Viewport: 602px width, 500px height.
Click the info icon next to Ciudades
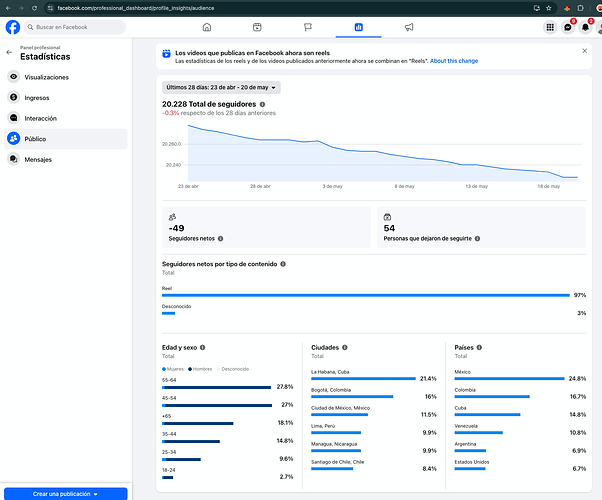345,348
